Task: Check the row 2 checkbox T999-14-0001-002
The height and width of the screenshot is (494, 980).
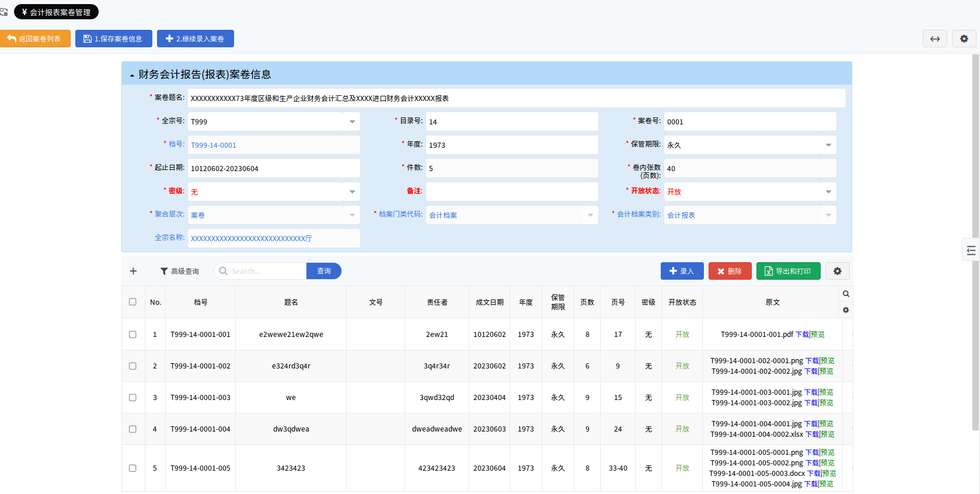Action: (132, 366)
